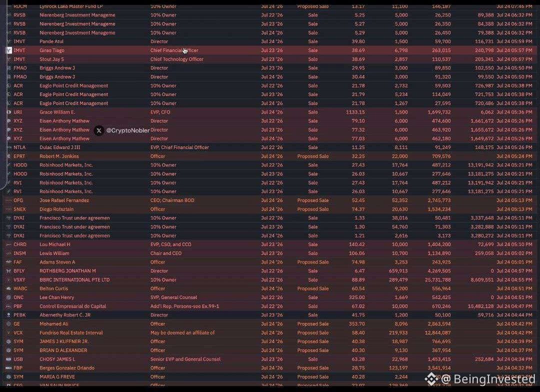Click the 659,913 shares value
The height and width of the screenshot is (392, 540).
pos(398,270)
